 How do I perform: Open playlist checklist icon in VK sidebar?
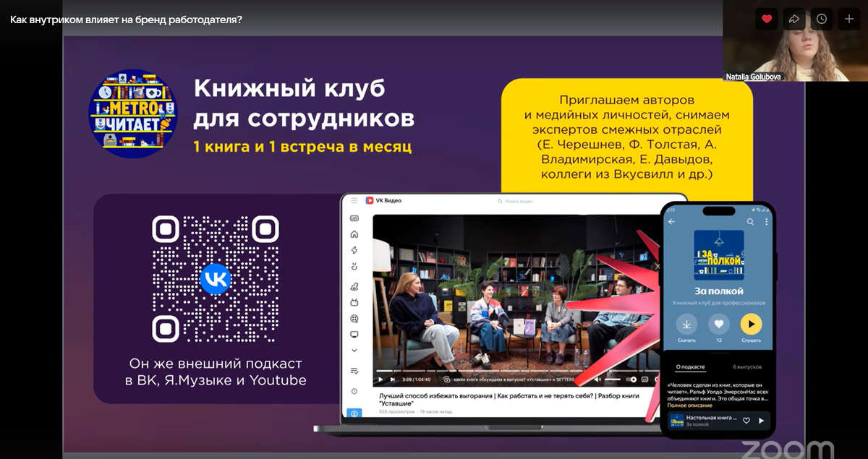[354, 371]
